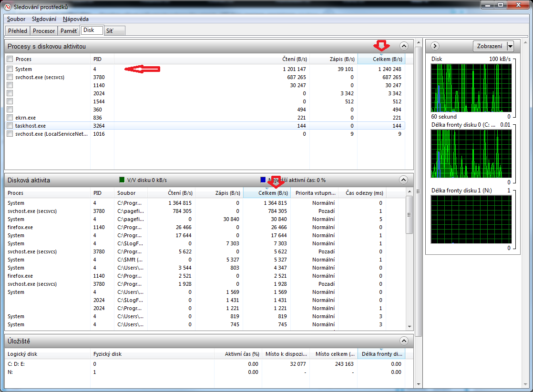Switch to the Procesor tab
The image size is (533, 392).
(x=44, y=30)
